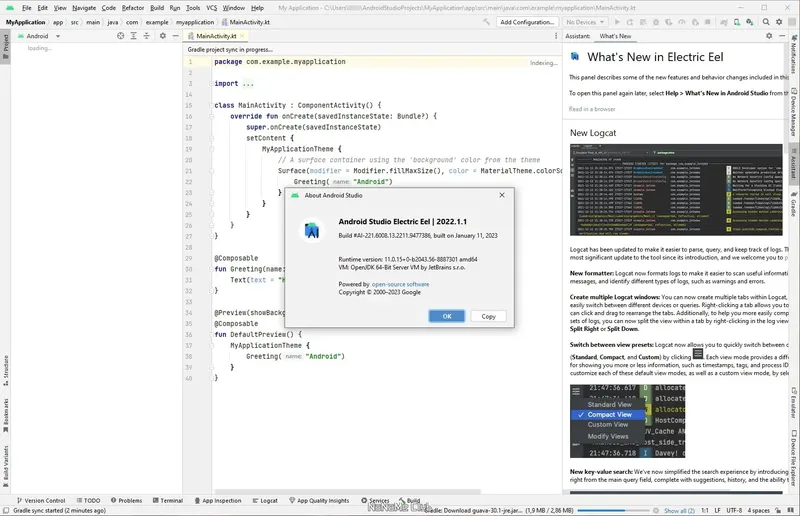Open the File menu
This screenshot has height=516, width=800.
pyautogui.click(x=27, y=8)
